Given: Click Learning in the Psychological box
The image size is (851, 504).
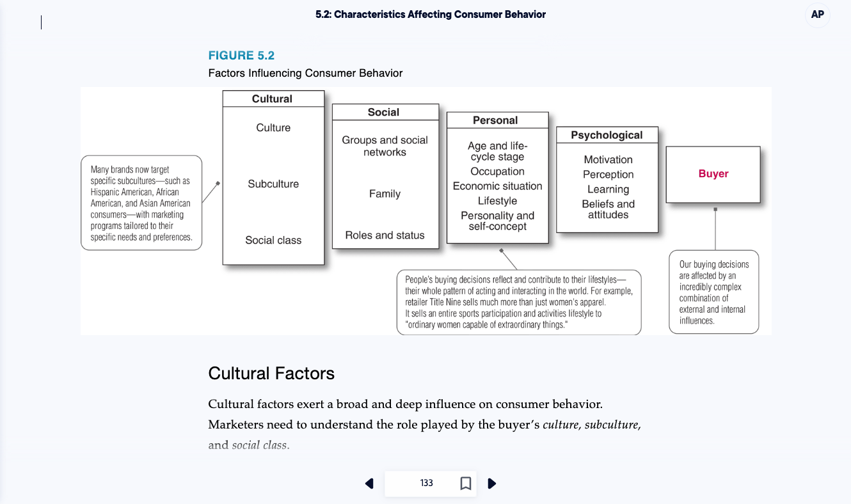Looking at the screenshot, I should [608, 189].
